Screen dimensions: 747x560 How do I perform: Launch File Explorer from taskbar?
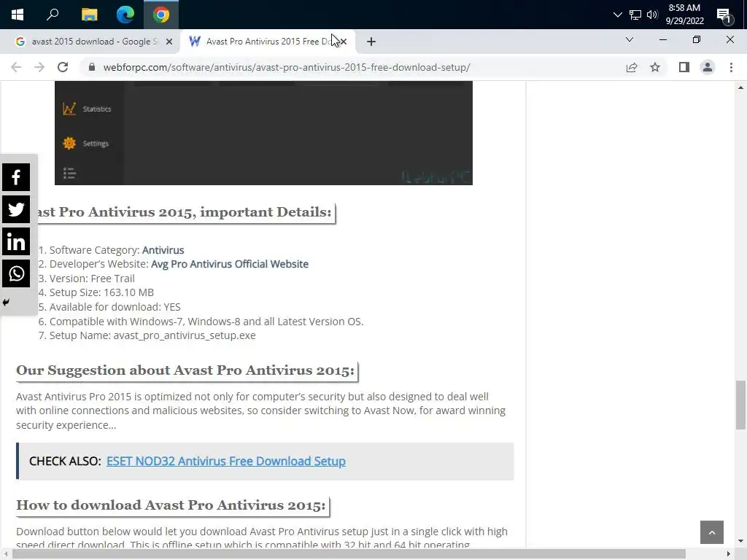[x=89, y=15]
